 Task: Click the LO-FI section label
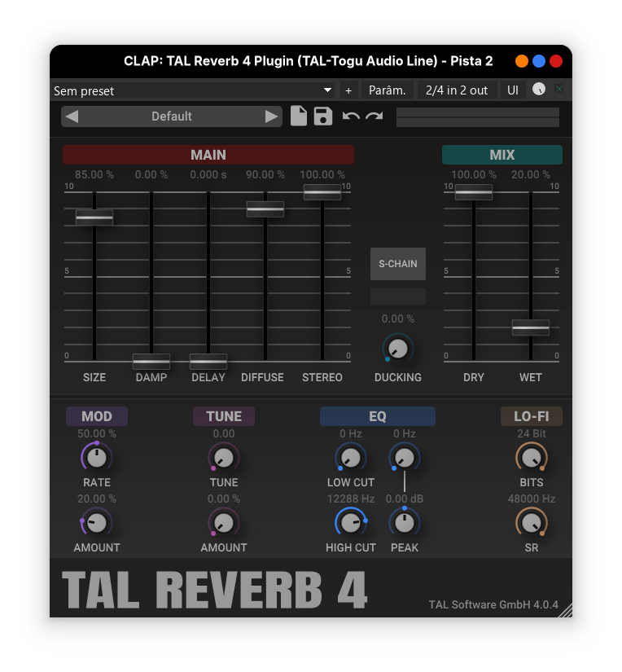point(531,416)
